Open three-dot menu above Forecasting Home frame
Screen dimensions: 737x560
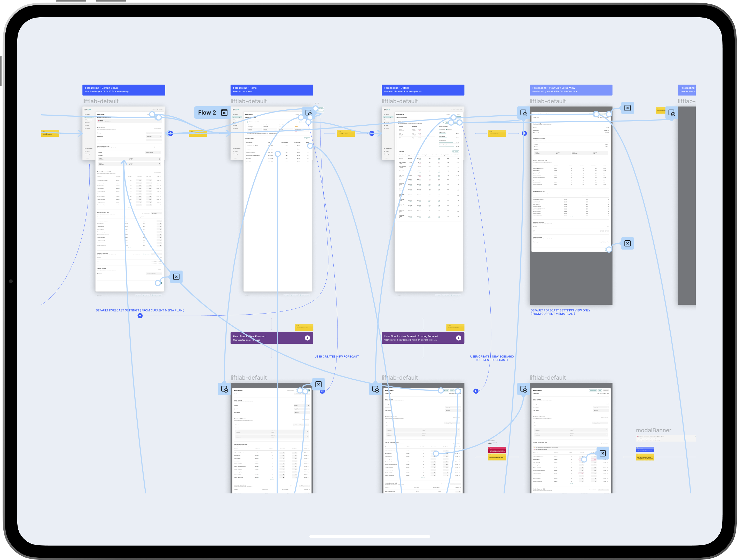pyautogui.click(x=317, y=103)
